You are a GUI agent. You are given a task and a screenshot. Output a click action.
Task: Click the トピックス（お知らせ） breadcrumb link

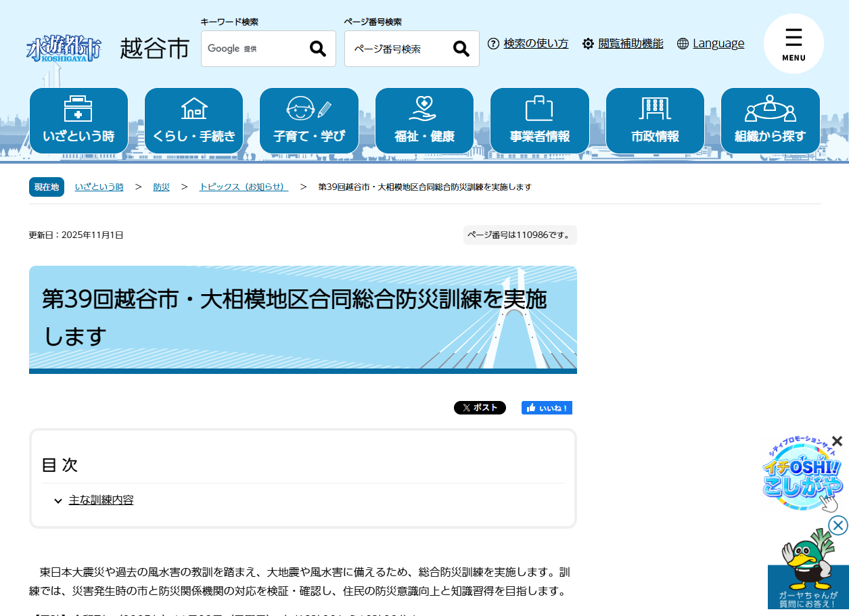tap(244, 187)
